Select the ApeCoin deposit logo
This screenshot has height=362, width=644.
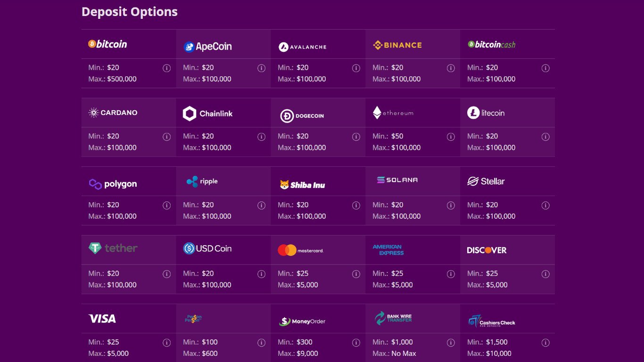(x=207, y=47)
